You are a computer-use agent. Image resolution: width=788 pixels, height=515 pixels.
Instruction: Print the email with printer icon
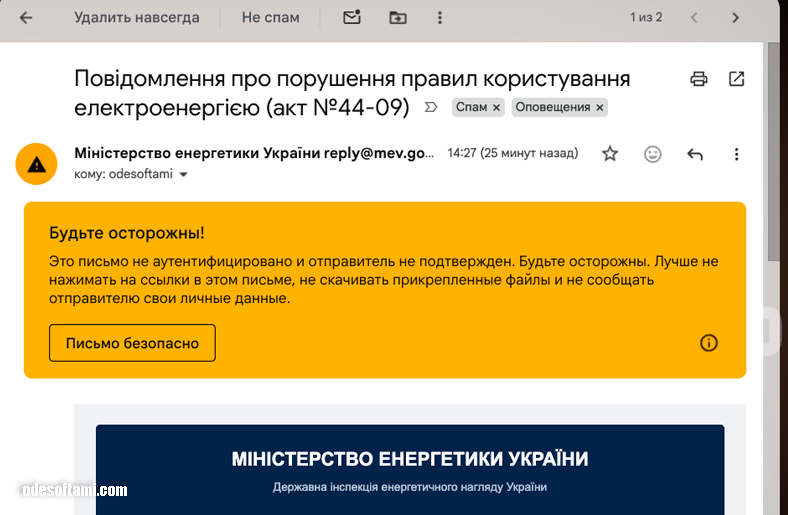(x=699, y=79)
